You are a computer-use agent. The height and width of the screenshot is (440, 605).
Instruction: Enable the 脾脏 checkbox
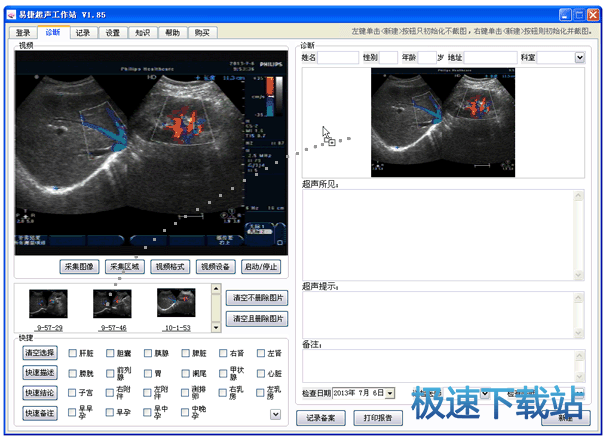point(186,353)
